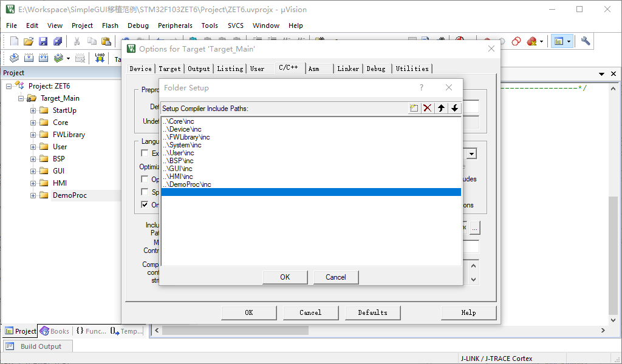Uncheck the checked 'On' checkbox
The width and height of the screenshot is (622, 364).
click(145, 205)
